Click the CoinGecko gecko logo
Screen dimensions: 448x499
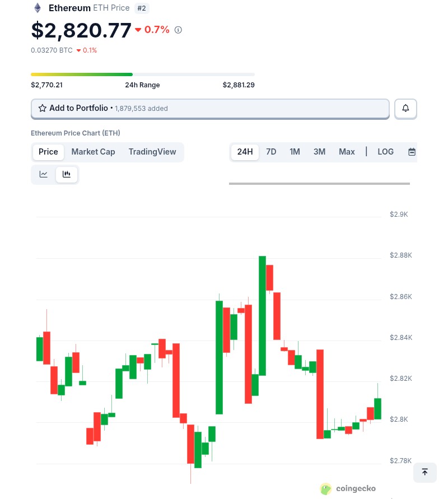click(x=325, y=489)
